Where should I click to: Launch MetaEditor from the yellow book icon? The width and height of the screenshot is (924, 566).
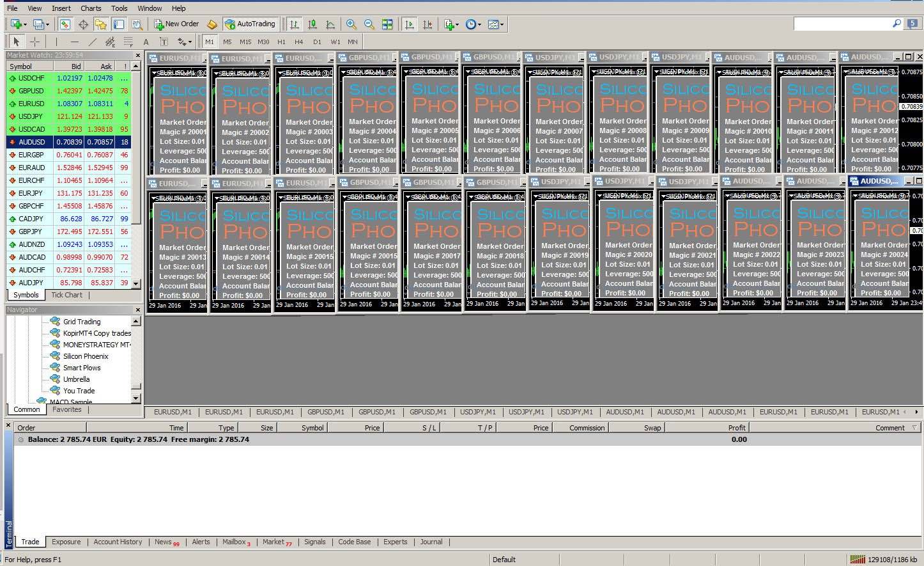click(212, 24)
